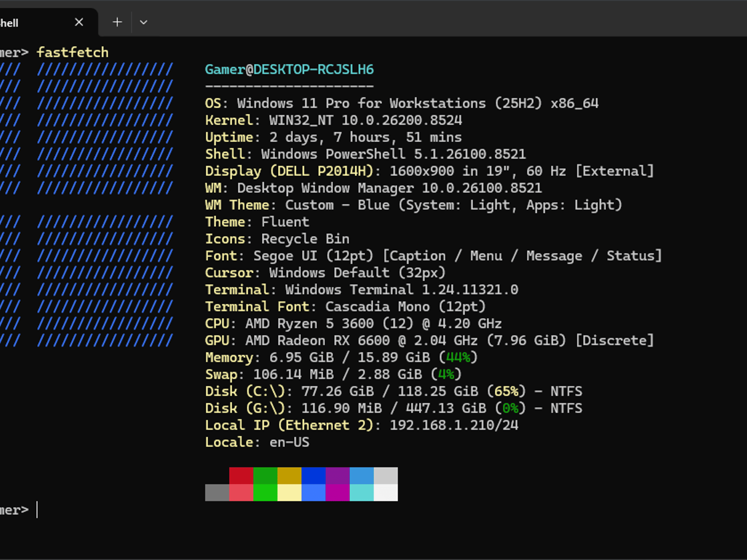Click the red color block
This screenshot has height=560, width=747.
(x=241, y=476)
